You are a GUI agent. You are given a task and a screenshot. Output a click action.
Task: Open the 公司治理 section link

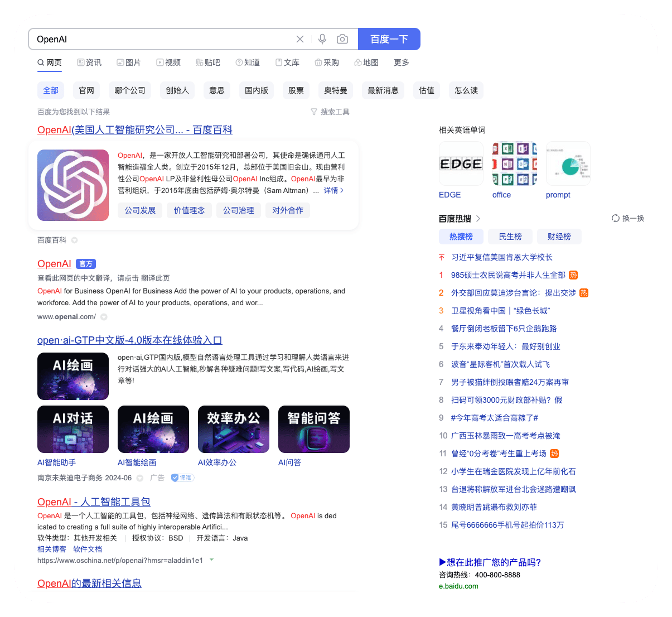coord(239,210)
